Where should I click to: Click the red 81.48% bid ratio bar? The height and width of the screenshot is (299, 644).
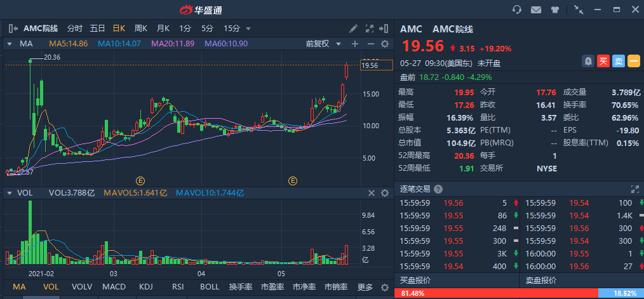tap(496, 294)
